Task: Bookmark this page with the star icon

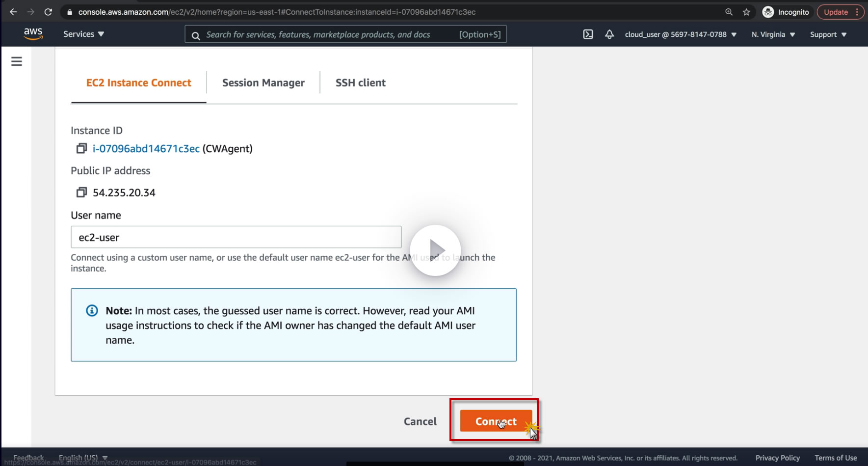Action: tap(746, 12)
